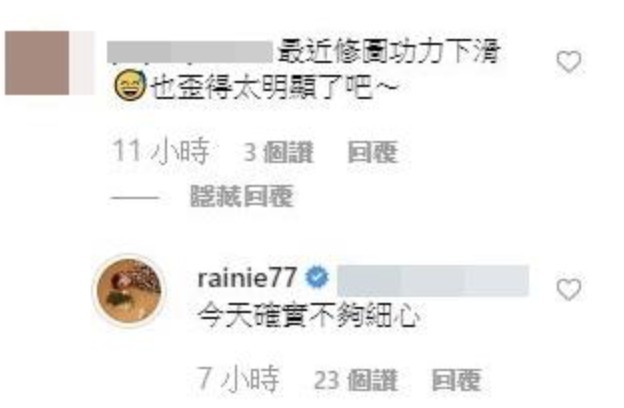Collapse the thread via 隱藏回覆
The width and height of the screenshot is (624, 408).
click(x=242, y=196)
